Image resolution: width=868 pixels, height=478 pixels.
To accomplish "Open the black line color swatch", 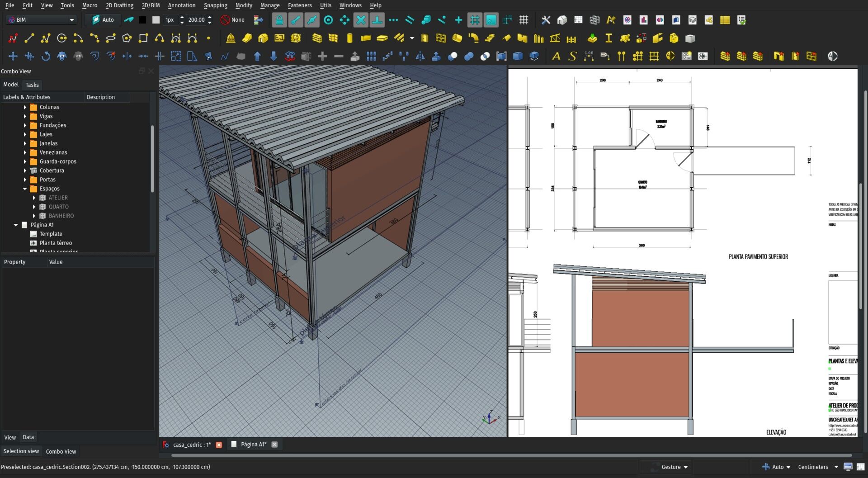I will tap(142, 20).
